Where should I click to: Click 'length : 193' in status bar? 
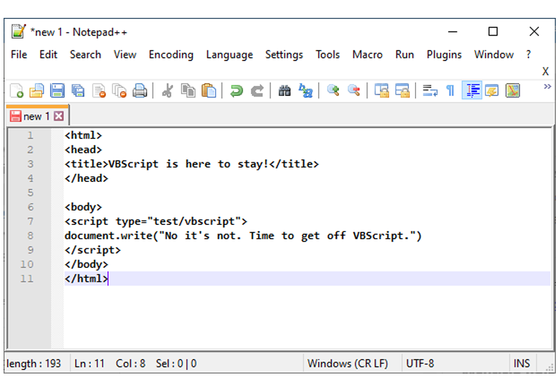click(33, 363)
